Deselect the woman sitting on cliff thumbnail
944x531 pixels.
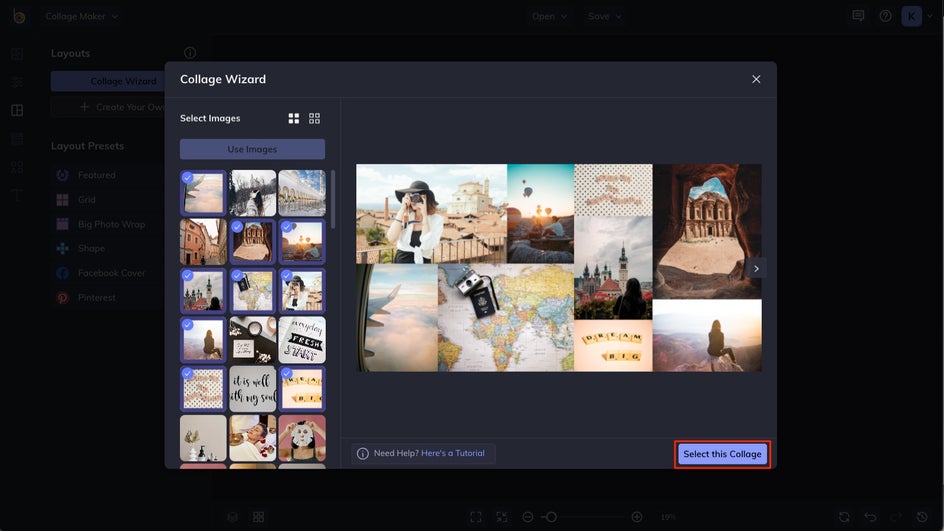tap(203, 340)
